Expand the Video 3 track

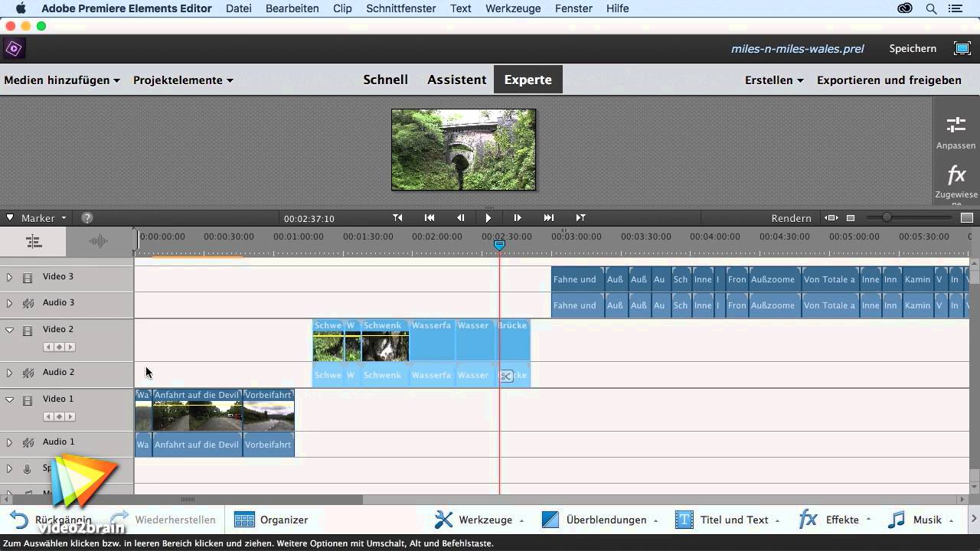tap(9, 277)
